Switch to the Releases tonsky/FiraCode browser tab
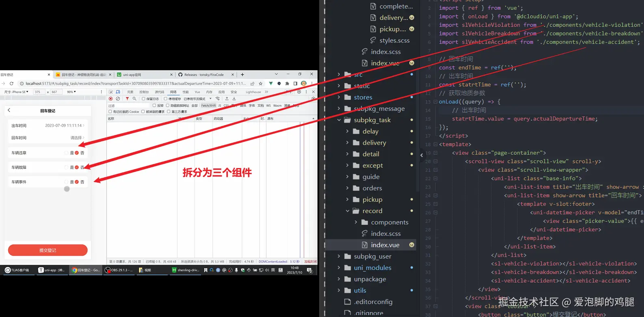Image resolution: width=644 pixels, height=317 pixels. pyautogui.click(x=206, y=75)
